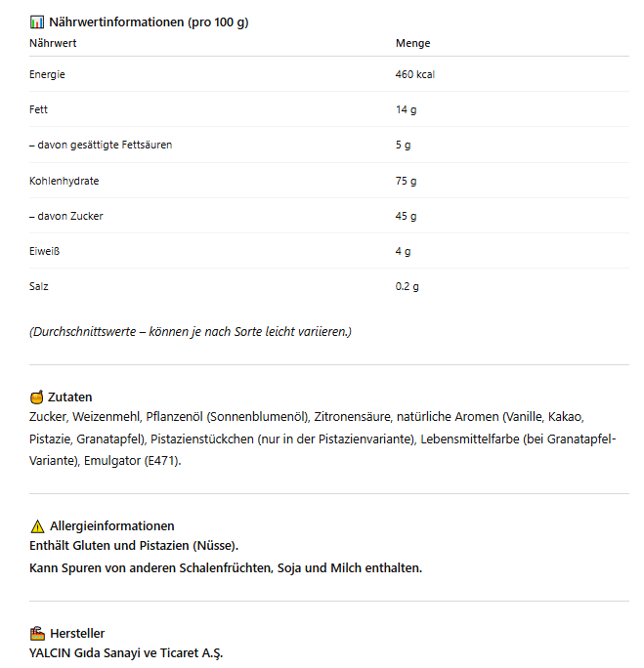Click the warning triangle icon beside Allergieinformationen

pos(37,525)
